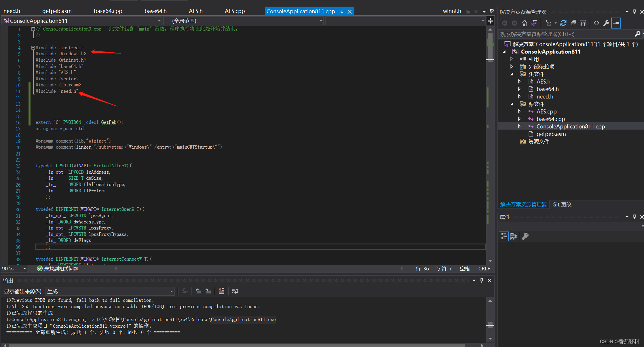Click Clear All output icon
Screen dimensions: 644x347
pyautogui.click(x=221, y=291)
